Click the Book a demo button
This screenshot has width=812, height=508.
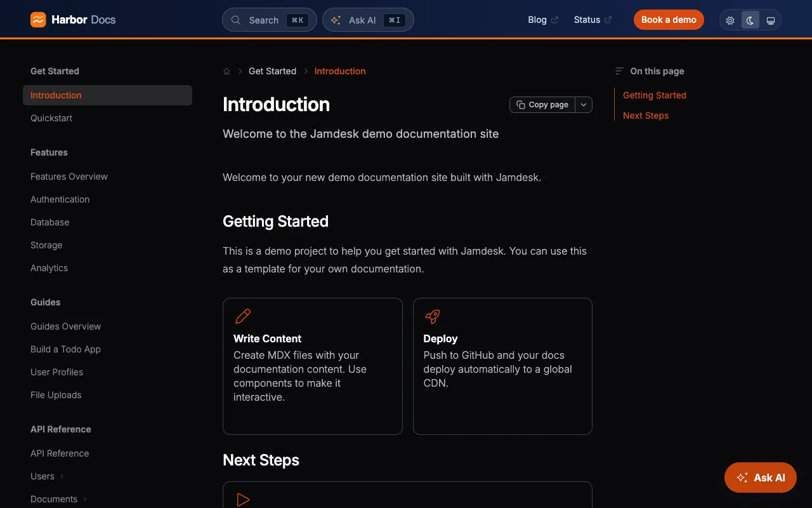click(669, 20)
